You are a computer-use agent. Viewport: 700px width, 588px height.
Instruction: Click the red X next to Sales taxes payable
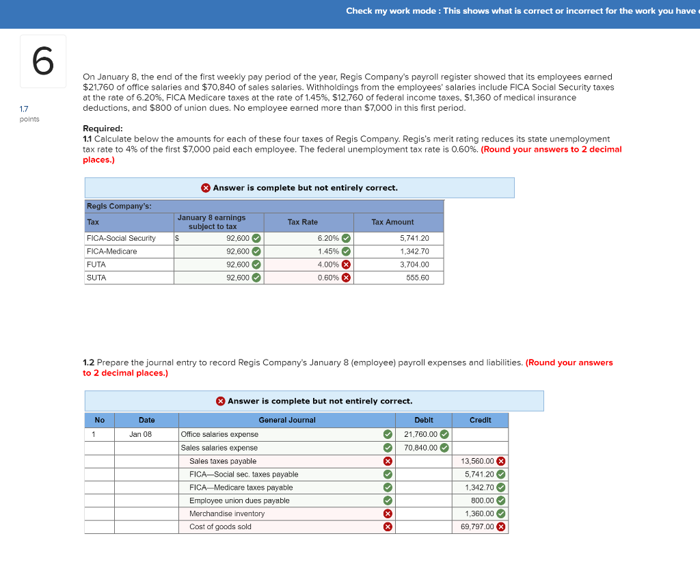388,461
